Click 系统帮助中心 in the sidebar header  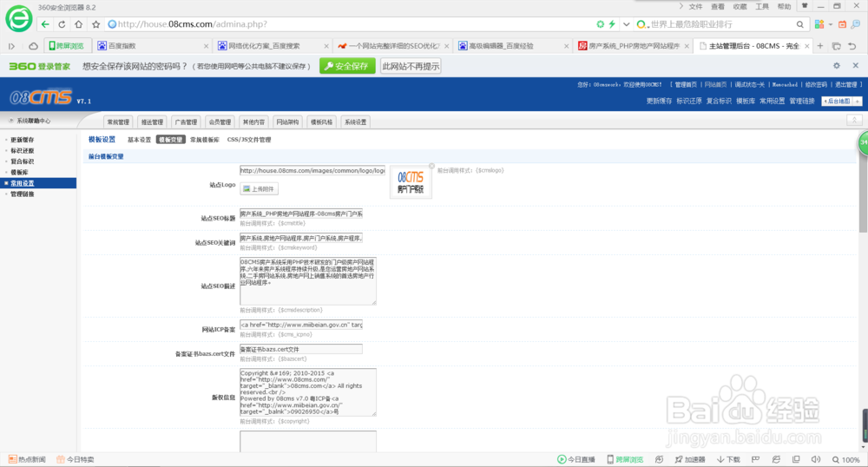click(x=33, y=121)
